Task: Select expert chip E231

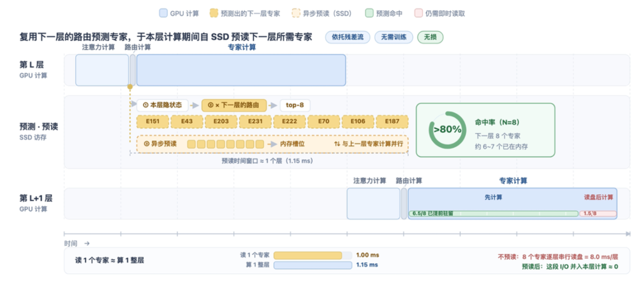Action: click(x=255, y=121)
